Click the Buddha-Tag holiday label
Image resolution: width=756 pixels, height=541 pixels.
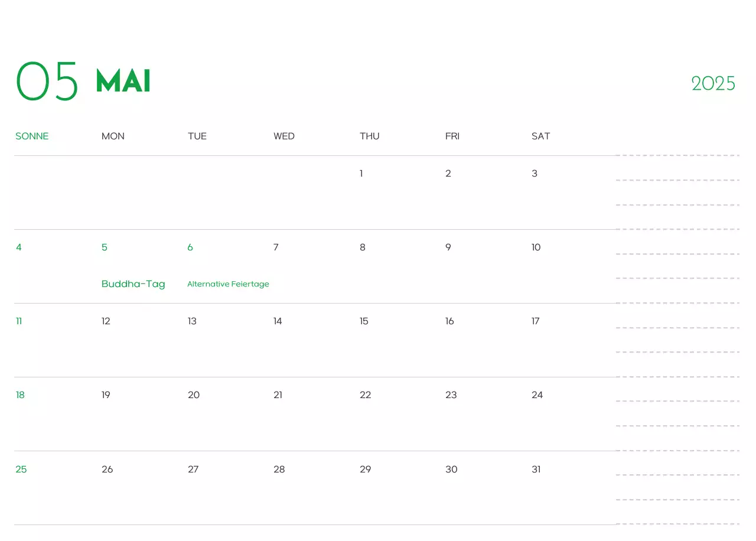(133, 284)
